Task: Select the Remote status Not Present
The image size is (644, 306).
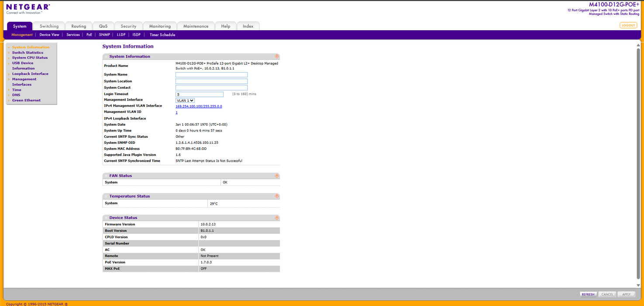Action: 210,256
